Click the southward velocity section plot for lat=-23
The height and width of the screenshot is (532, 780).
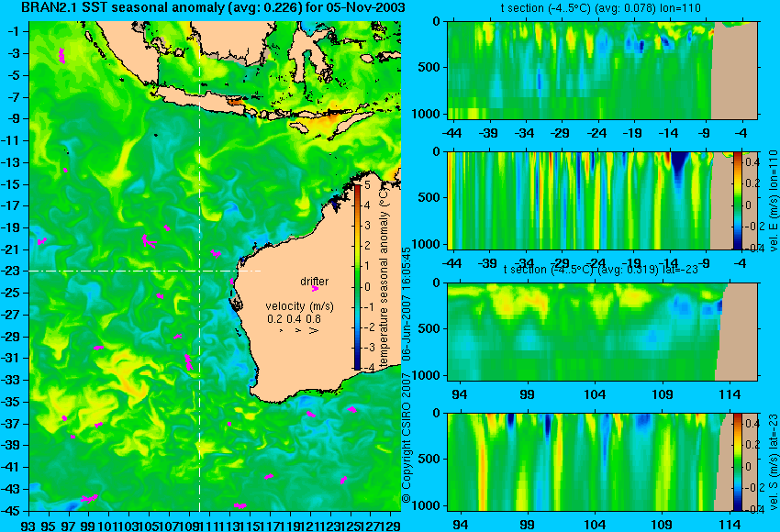(x=602, y=462)
